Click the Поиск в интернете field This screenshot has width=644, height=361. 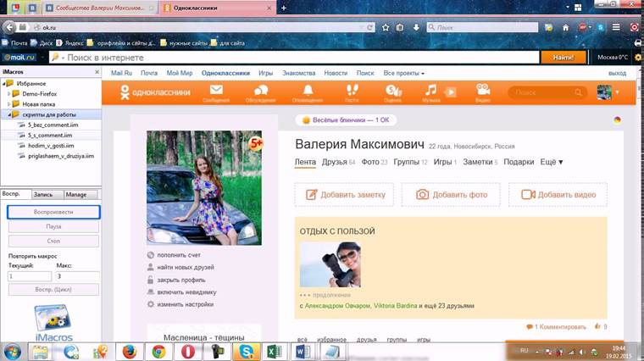click(294, 58)
